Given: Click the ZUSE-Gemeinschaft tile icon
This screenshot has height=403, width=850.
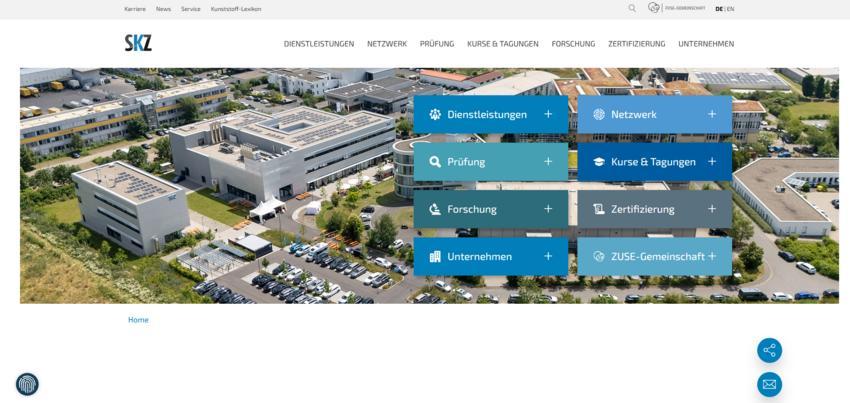Looking at the screenshot, I should coord(598,257).
